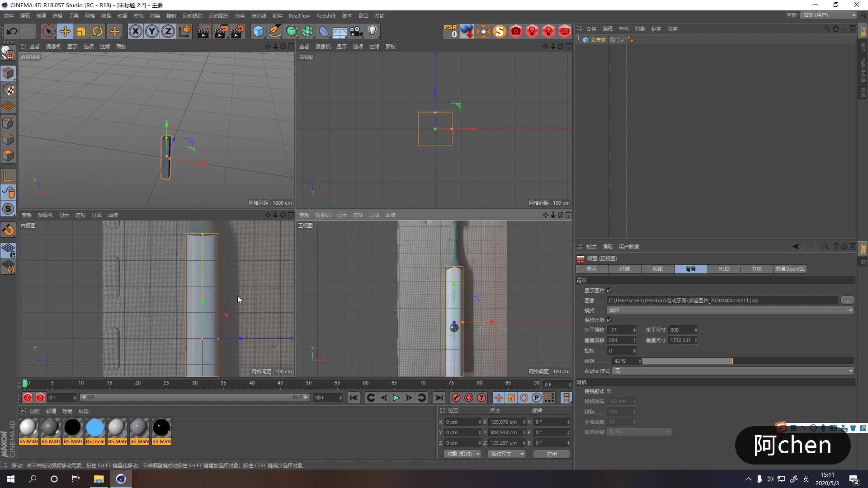Image resolution: width=868 pixels, height=488 pixels.
Task: Expand the Alpha 模式 dropdown
Action: 732,371
